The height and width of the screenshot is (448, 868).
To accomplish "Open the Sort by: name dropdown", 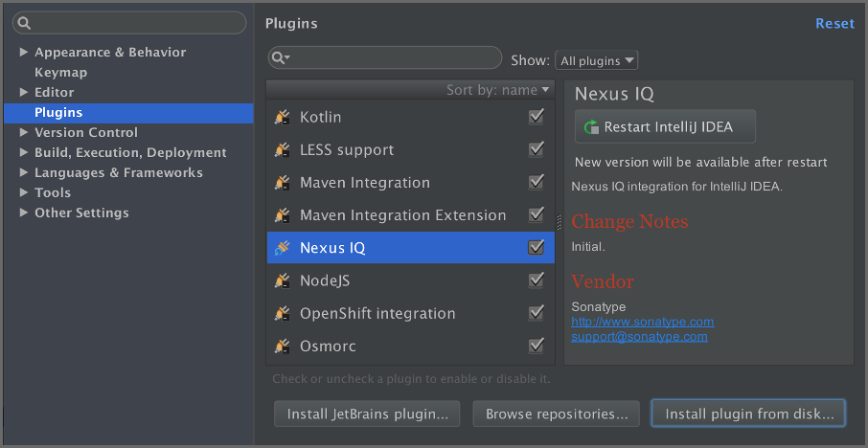I will (497, 90).
